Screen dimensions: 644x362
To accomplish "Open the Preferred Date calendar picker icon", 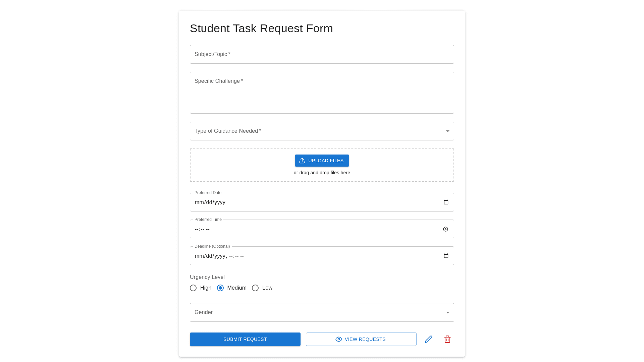I will (x=446, y=202).
